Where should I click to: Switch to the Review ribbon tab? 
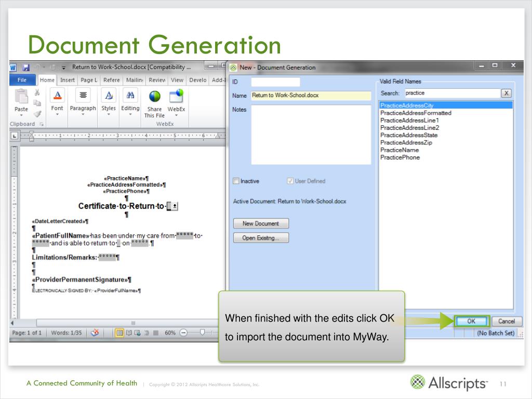click(157, 80)
